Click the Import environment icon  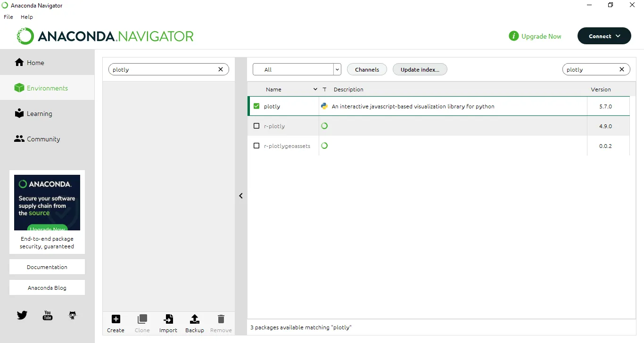click(168, 319)
